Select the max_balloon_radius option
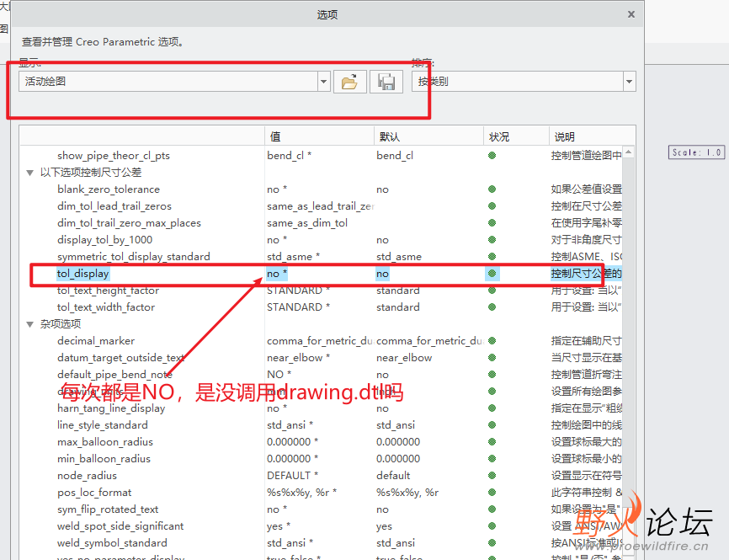The width and height of the screenshot is (729, 560). pyautogui.click(x=105, y=442)
